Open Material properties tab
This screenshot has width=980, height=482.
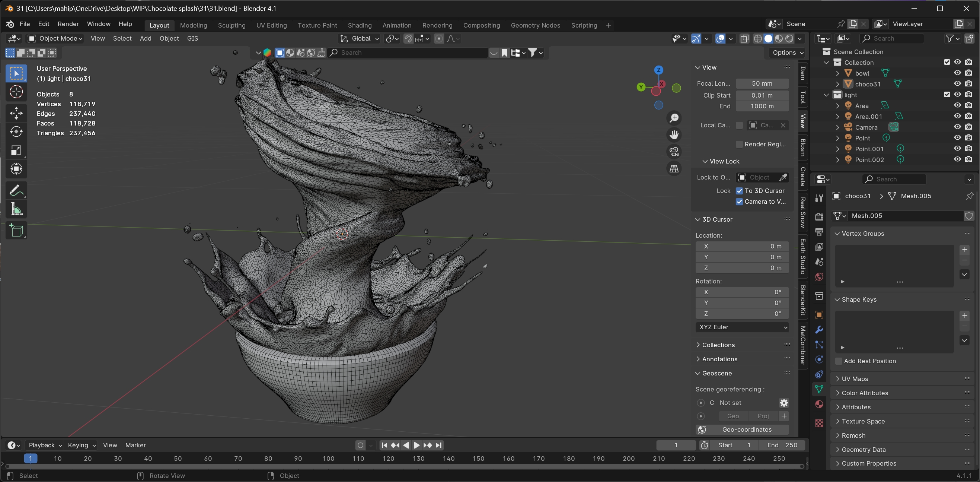tap(819, 404)
